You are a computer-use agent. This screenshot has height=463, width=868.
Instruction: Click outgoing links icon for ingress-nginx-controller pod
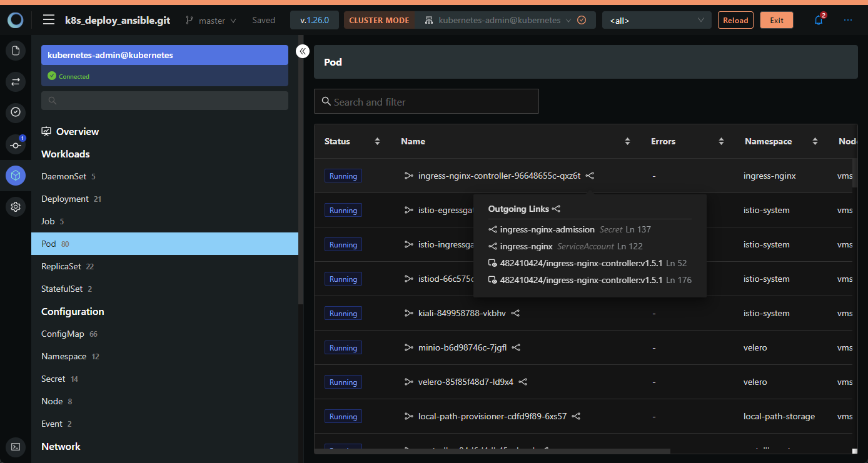tap(590, 176)
